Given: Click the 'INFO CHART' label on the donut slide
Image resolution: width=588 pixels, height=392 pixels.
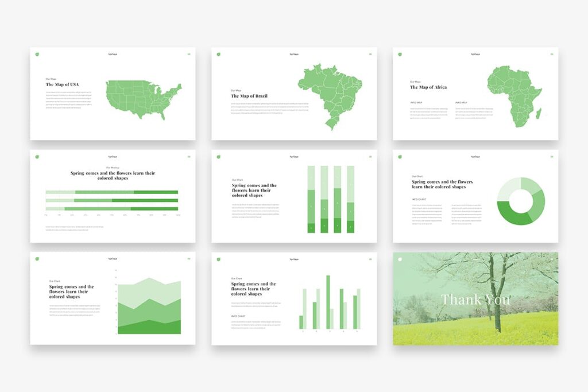Looking at the screenshot, I should (419, 199).
